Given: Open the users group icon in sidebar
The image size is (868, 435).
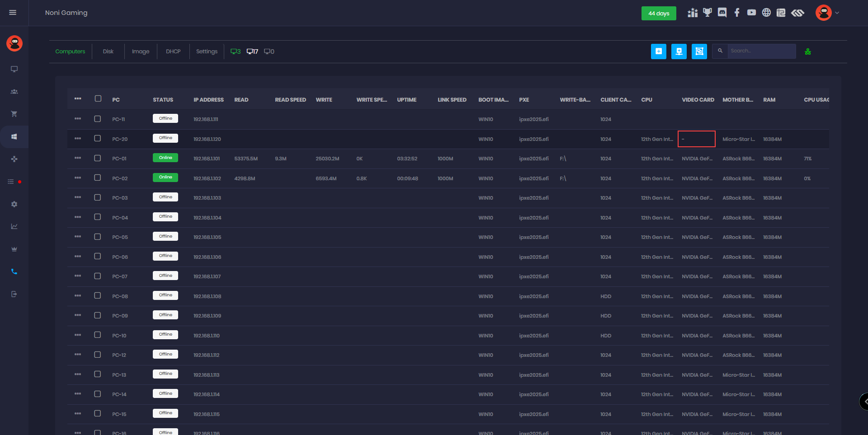Looking at the screenshot, I should pos(14,92).
